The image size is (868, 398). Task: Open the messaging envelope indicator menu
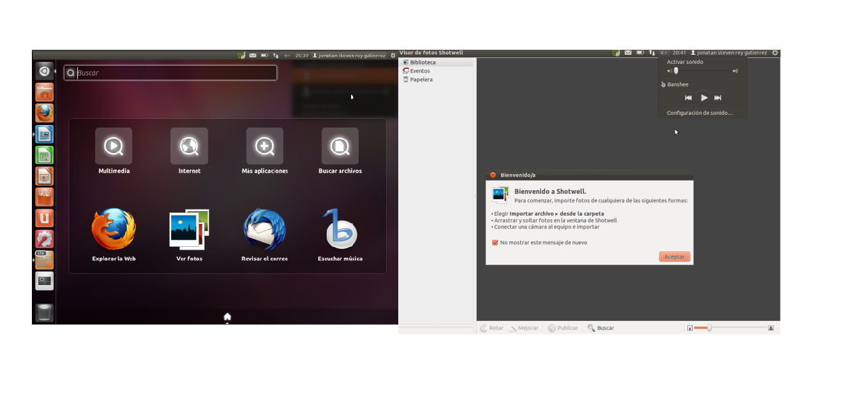click(x=627, y=53)
